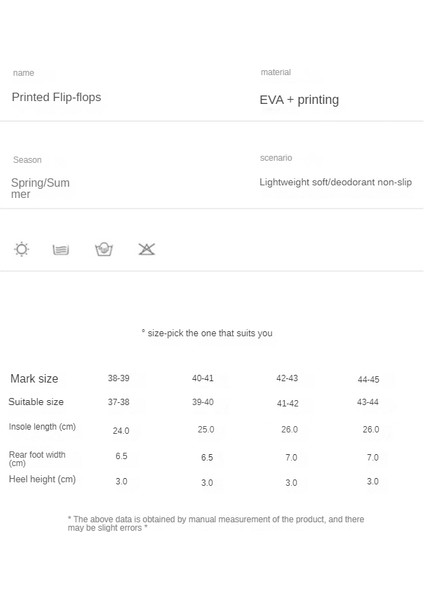This screenshot has height=600, width=424.
Task: Select mark size 40-41 column
Action: click(203, 378)
